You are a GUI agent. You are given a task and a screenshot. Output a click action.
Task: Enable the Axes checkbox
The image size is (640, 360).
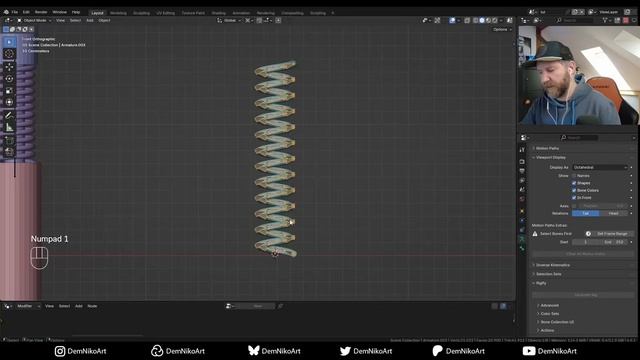pos(574,206)
